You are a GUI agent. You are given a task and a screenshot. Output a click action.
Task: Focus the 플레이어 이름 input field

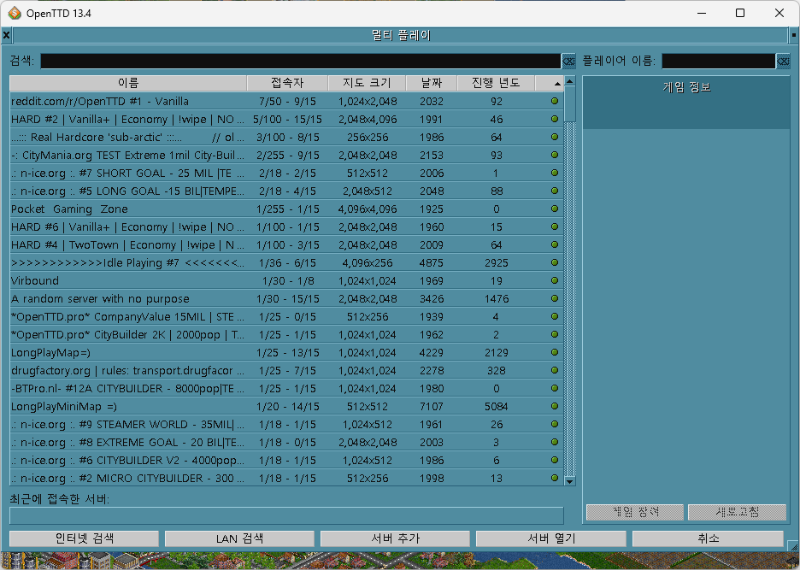719,61
